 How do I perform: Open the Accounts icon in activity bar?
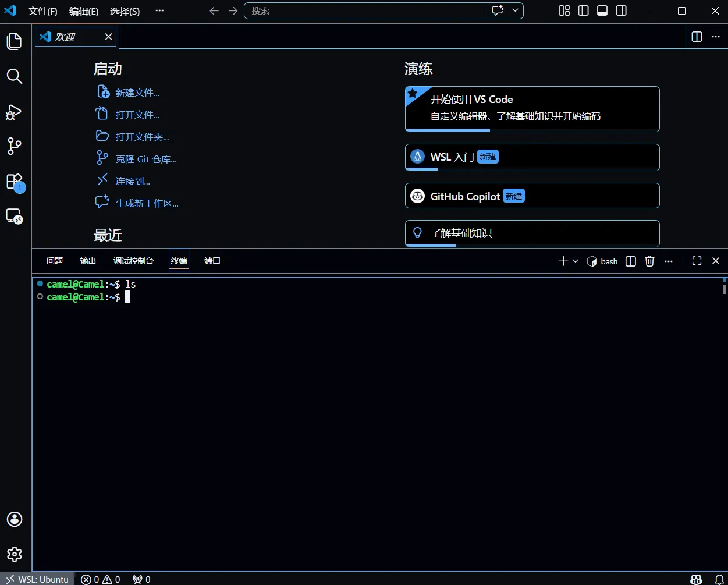point(15,519)
